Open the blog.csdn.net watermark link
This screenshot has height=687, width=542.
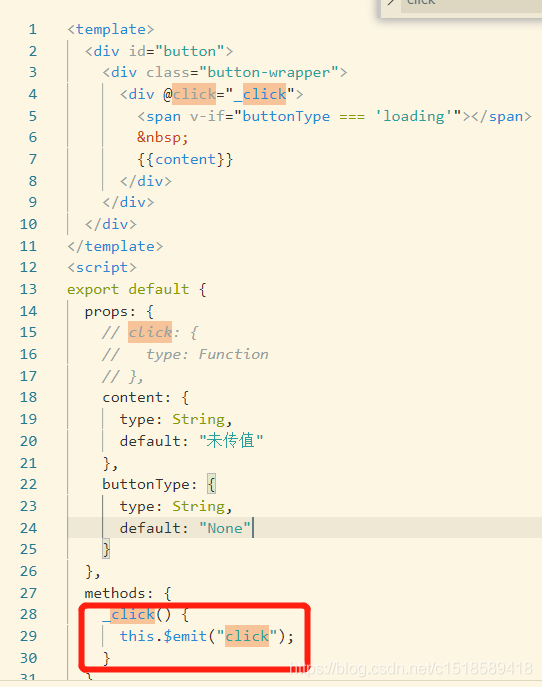(411, 669)
